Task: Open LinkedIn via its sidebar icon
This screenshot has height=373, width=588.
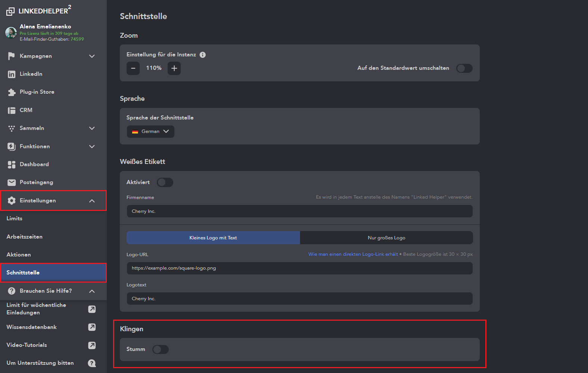Action: [12, 74]
